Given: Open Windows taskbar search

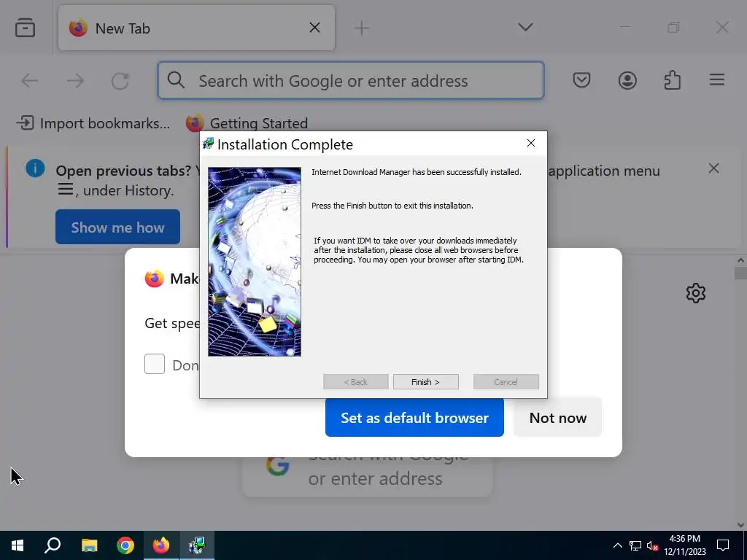Looking at the screenshot, I should [x=53, y=545].
